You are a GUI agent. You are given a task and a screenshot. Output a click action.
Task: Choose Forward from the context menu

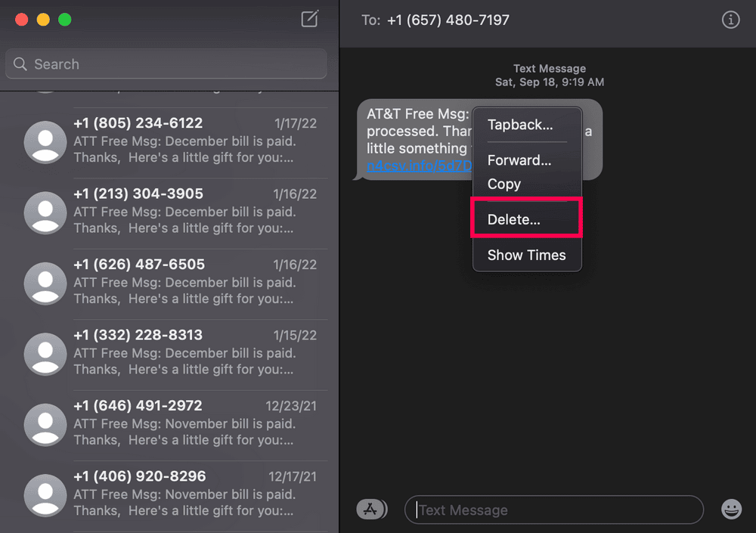click(519, 160)
